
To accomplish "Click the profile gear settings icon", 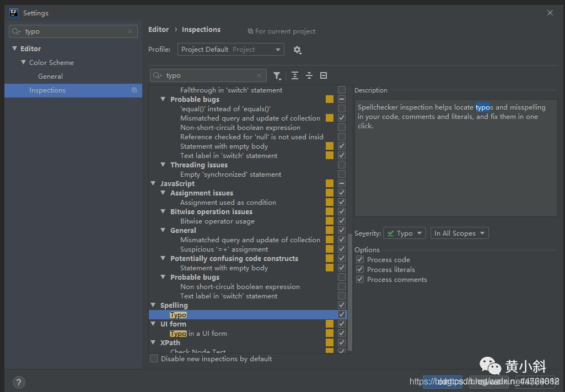I will pos(297,50).
